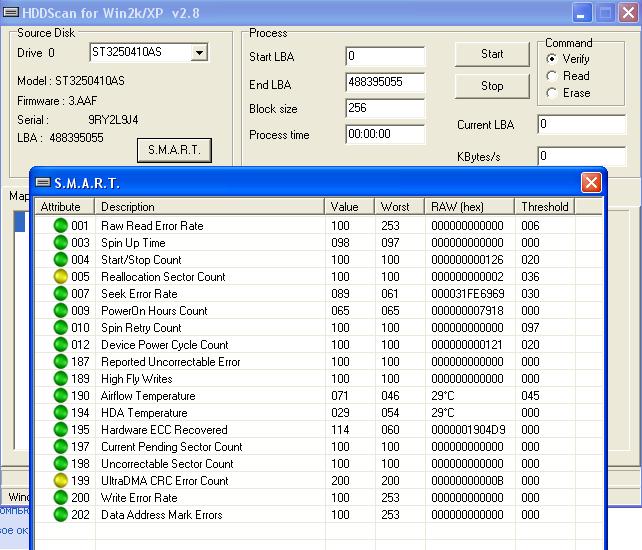642x550 pixels.
Task: Select the UltraDMA CRC Error Count description
Action: (x=165, y=481)
